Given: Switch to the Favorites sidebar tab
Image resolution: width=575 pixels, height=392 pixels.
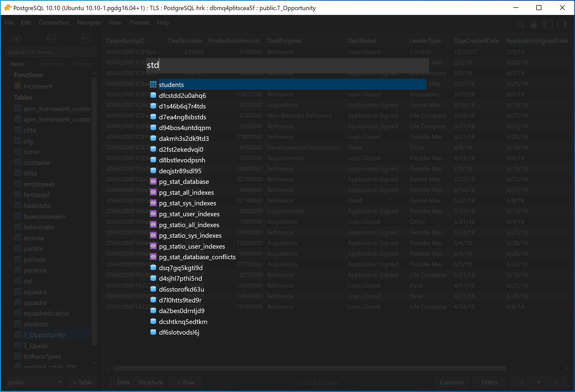Looking at the screenshot, I should tap(51, 64).
